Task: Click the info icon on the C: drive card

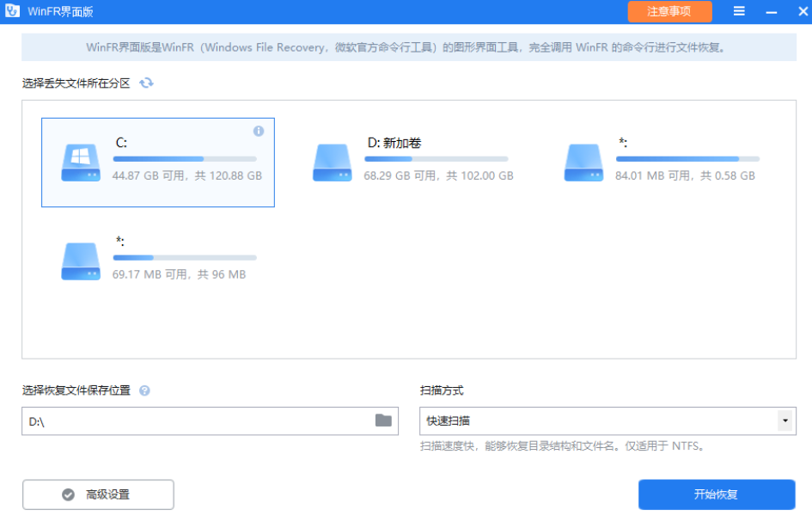Action: click(259, 131)
